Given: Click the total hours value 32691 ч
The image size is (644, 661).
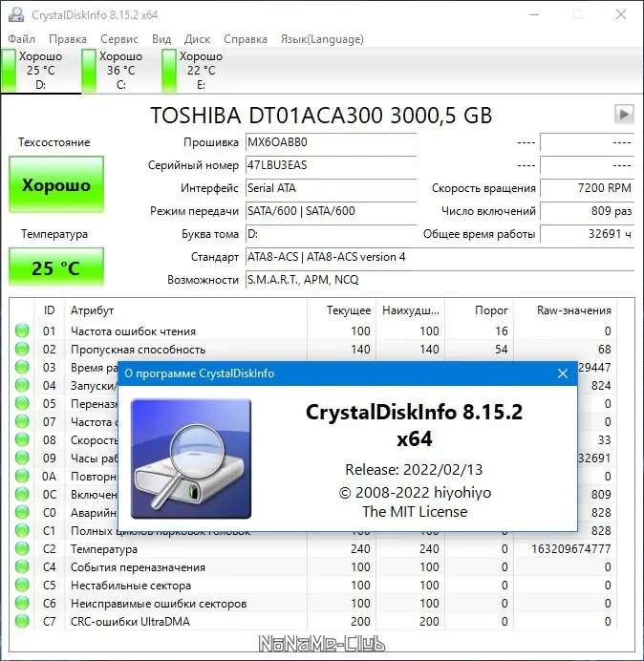Looking at the screenshot, I should click(587, 233).
